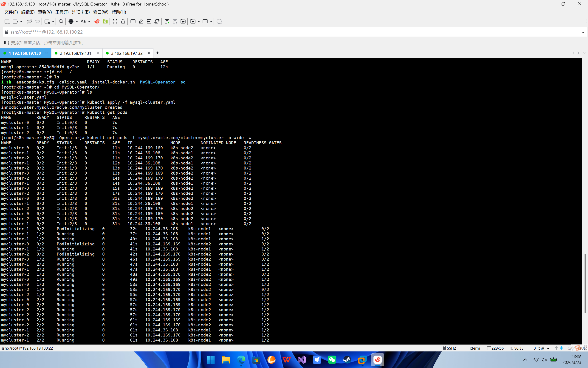The image size is (588, 368).
Task: Open the toolbar vertical-dots overflow menu
Action: (x=586, y=21)
